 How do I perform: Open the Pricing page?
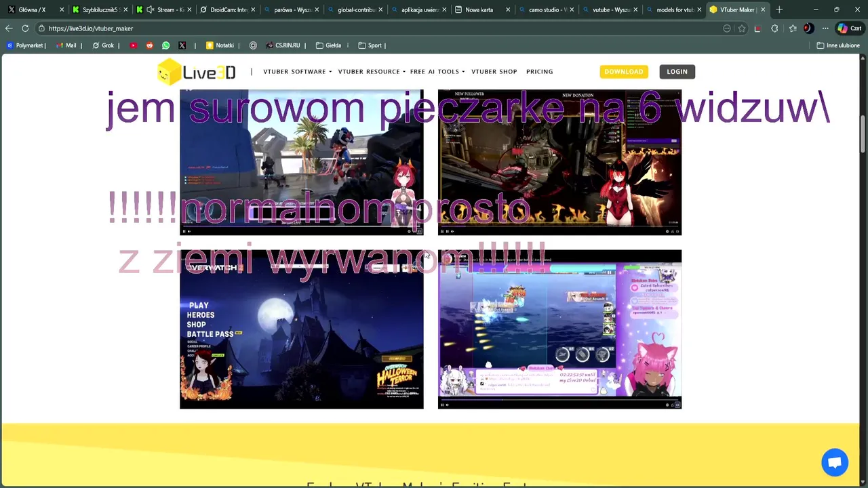click(x=539, y=72)
